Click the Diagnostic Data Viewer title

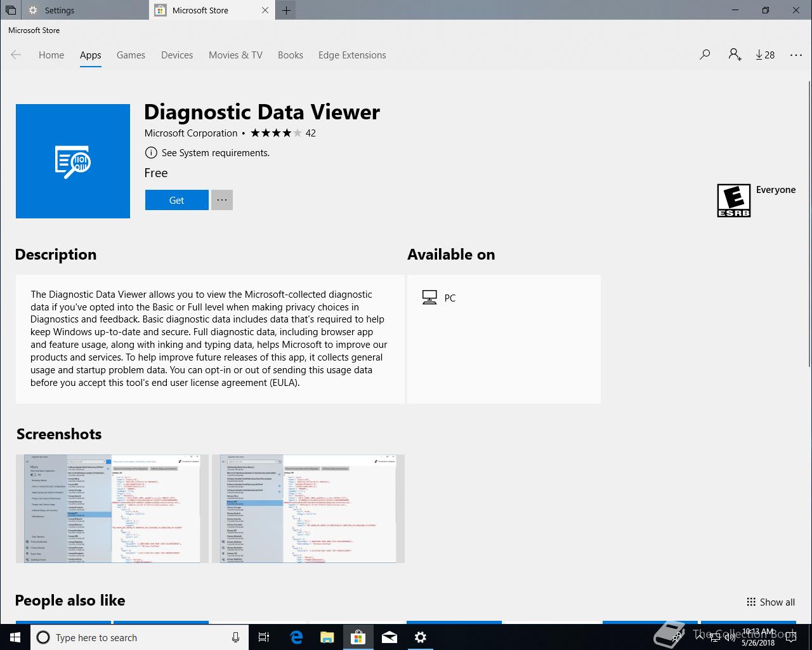(262, 112)
